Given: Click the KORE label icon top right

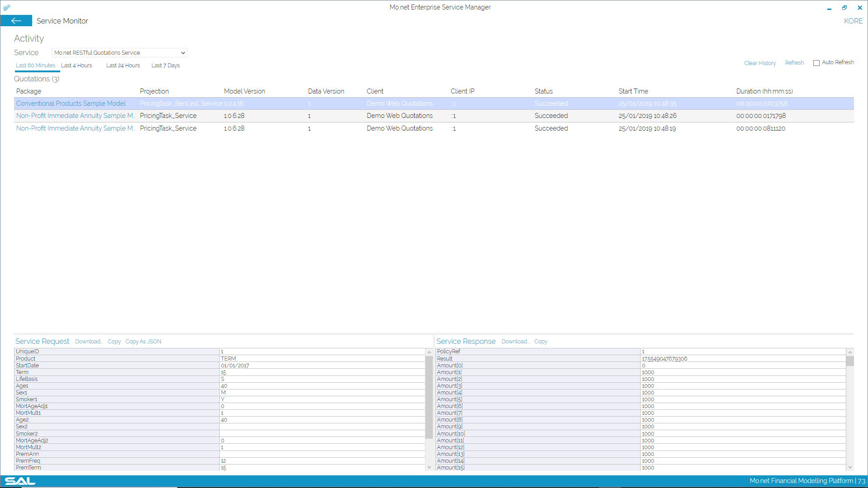Looking at the screenshot, I should pyautogui.click(x=853, y=21).
